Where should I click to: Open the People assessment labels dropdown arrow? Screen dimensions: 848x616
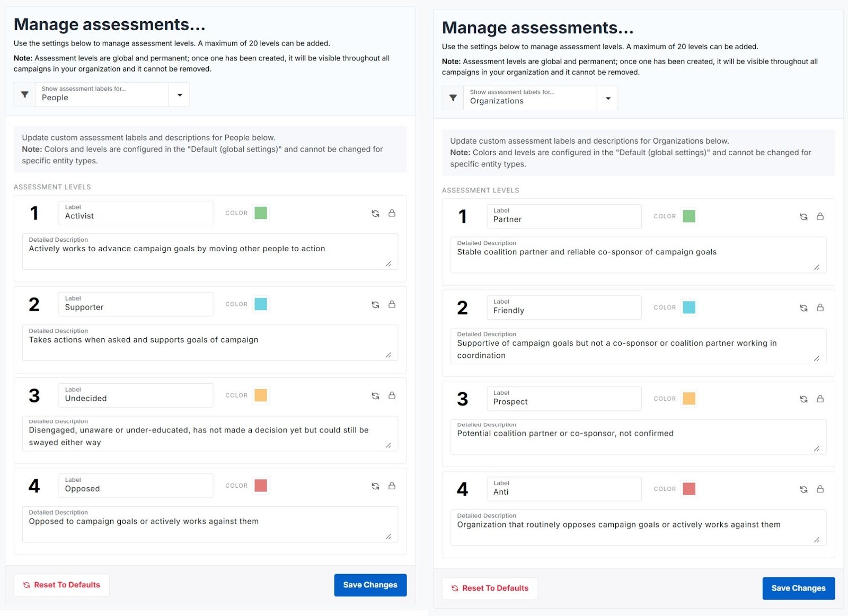click(180, 95)
